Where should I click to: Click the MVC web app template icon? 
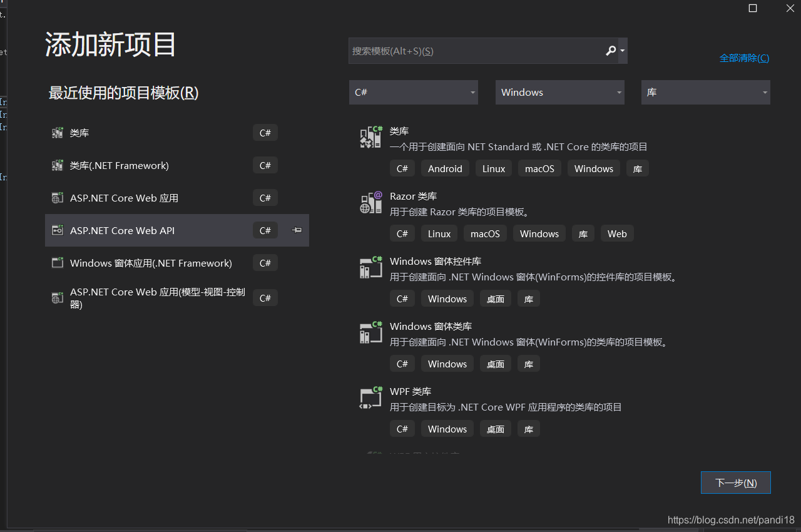coord(58,298)
